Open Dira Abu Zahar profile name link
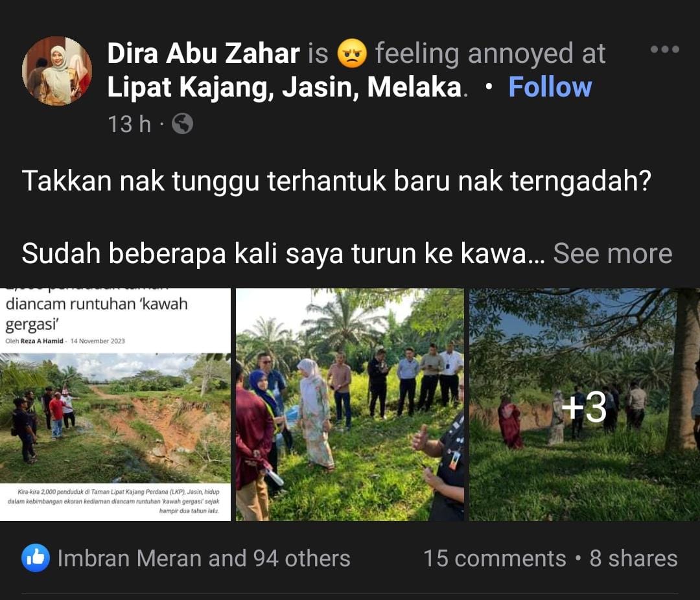Viewport: 700px width, 600px height. (x=203, y=53)
